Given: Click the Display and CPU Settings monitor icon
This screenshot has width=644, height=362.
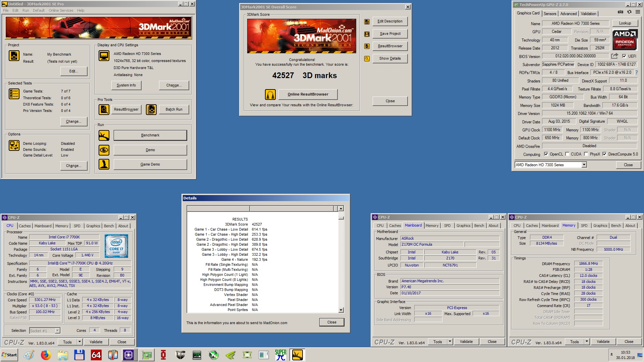Looking at the screenshot, I should coord(104,56).
